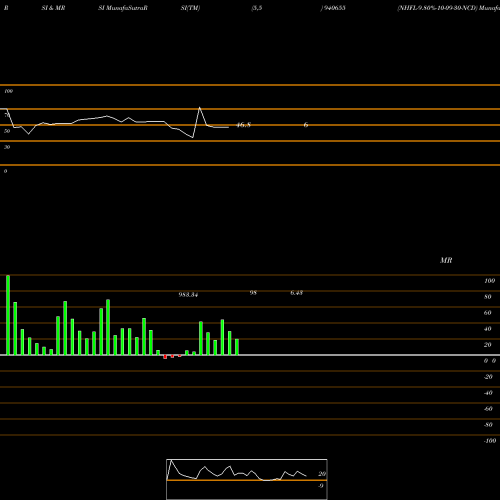Click the '(5,5' parameter text in header
Image resolution: width=500 pixels, height=500 pixels.
[x=257, y=8]
